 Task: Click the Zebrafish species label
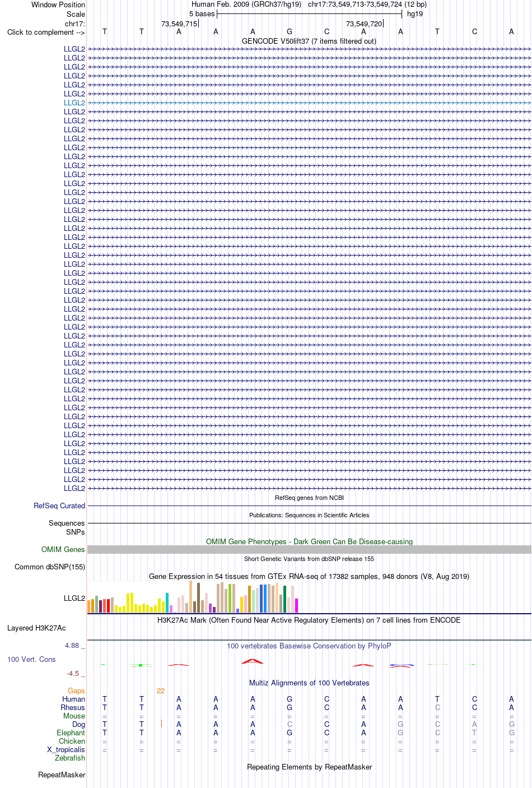pos(70,758)
